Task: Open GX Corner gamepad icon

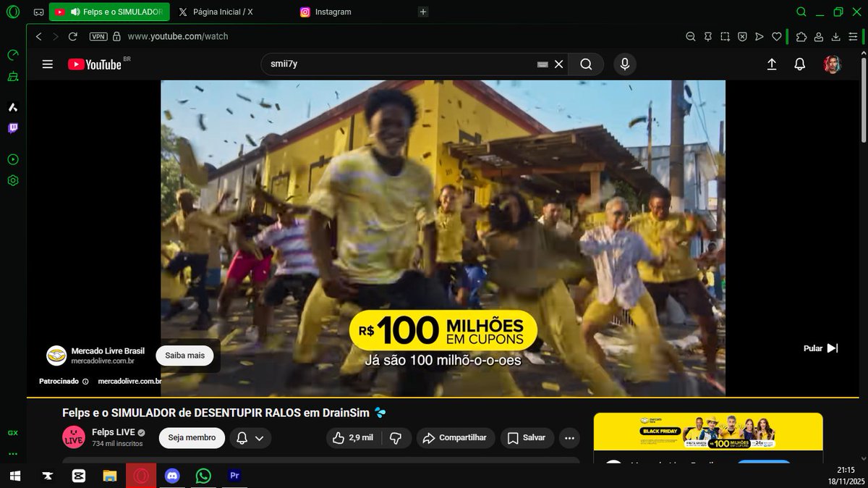Action: [39, 12]
